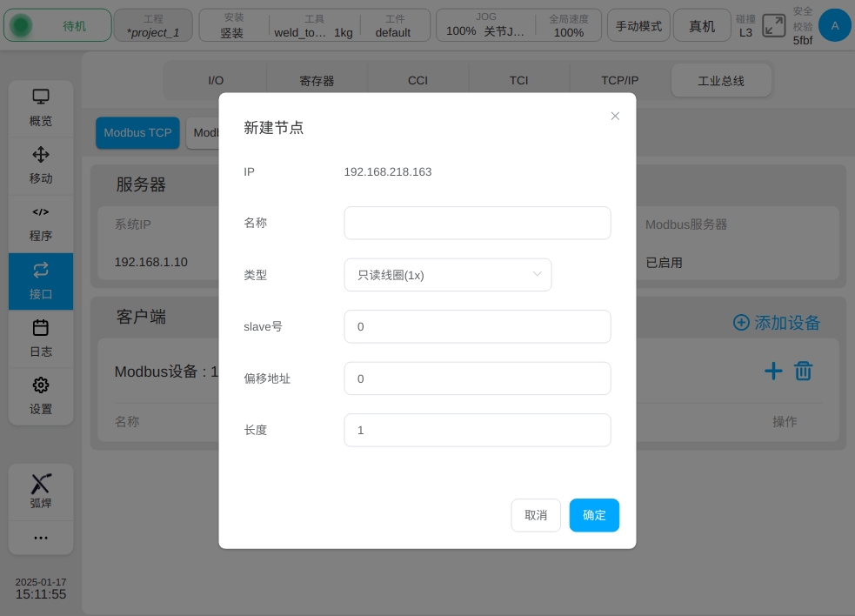Viewport: 855px width, 616px height.
Task: Click the fullscreen expand icon in top bar
Action: (773, 25)
